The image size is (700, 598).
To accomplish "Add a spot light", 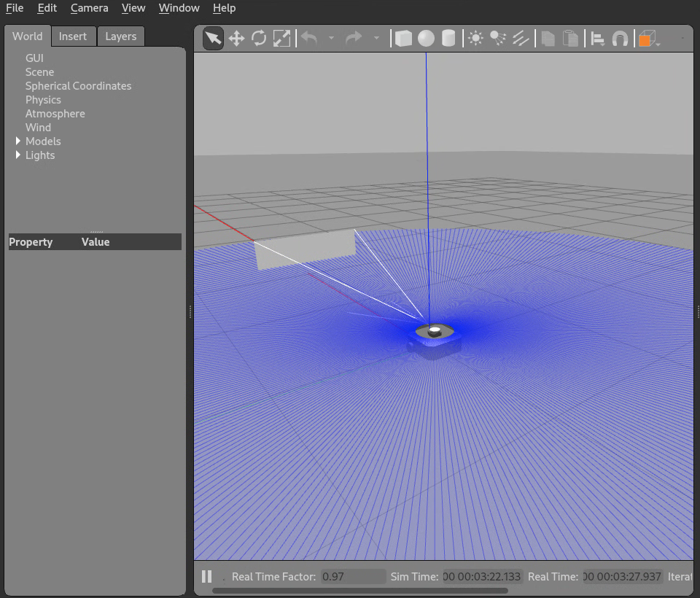I will (x=498, y=38).
